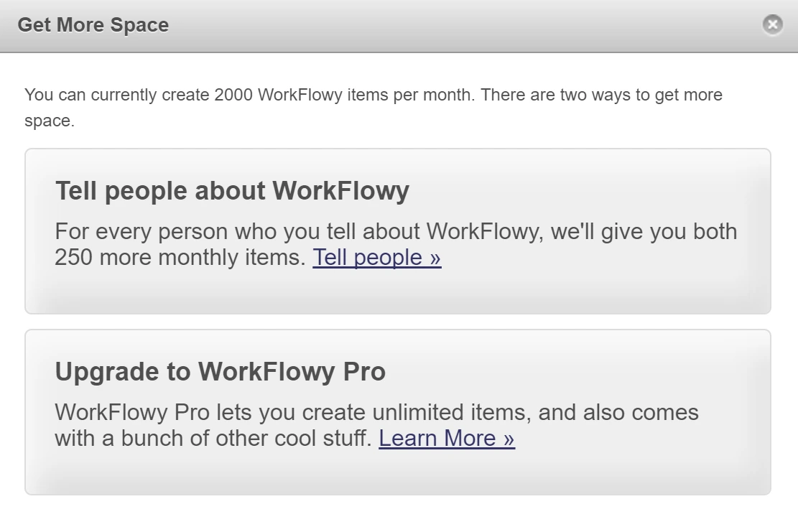The width and height of the screenshot is (798, 532).
Task: Select the Upgrade to WorkFlowy Pro heading
Action: point(220,372)
